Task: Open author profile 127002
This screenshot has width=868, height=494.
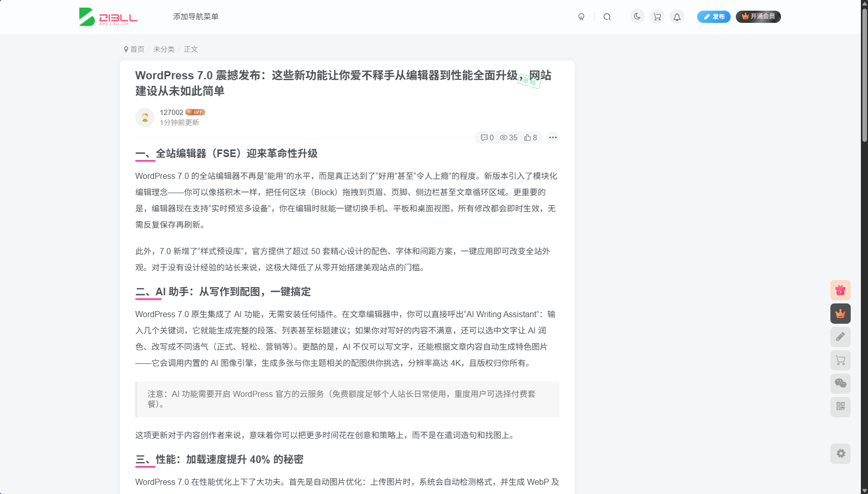Action: pos(171,112)
